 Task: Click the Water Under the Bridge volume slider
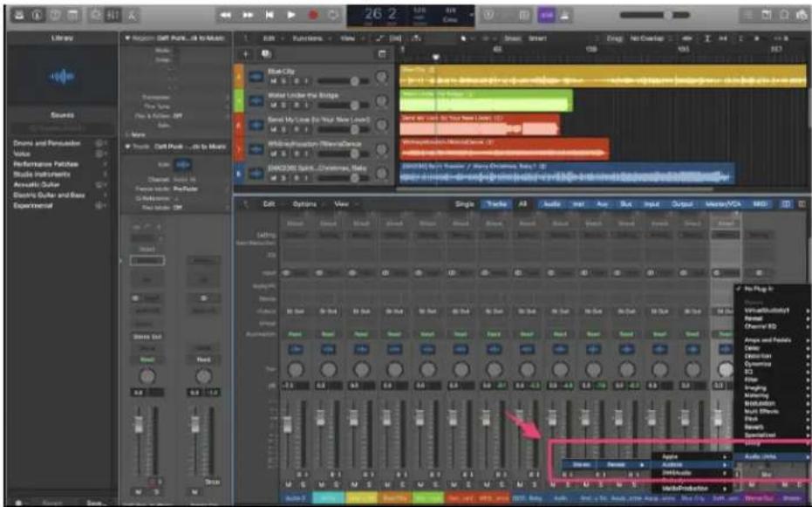(343, 106)
